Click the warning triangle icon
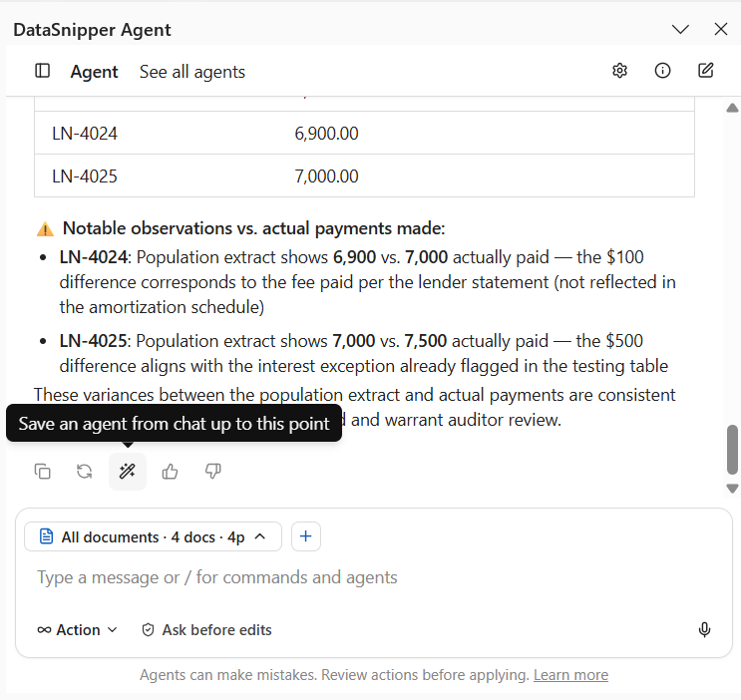The height and width of the screenshot is (700, 741). click(x=45, y=229)
